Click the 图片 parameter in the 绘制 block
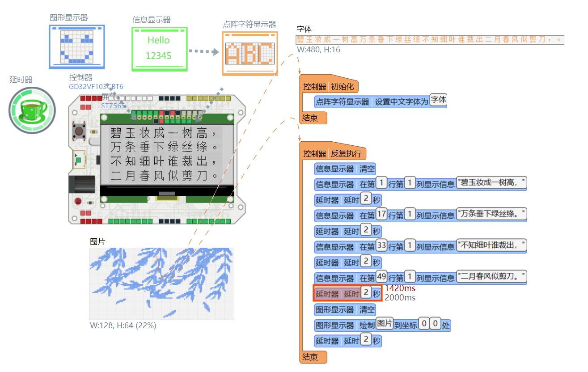 point(385,324)
